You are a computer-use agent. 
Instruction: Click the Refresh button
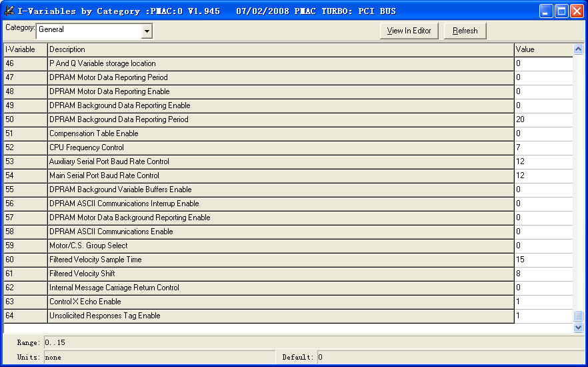[x=465, y=31]
